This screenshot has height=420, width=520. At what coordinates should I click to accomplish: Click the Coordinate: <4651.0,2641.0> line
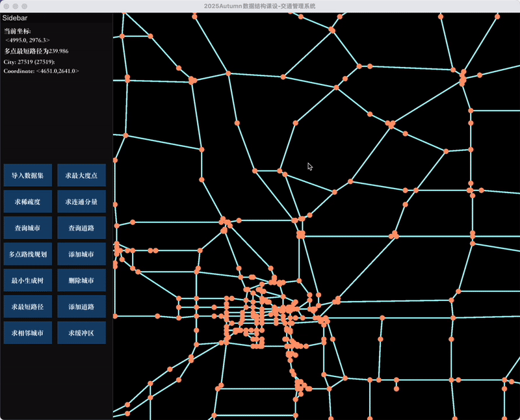(x=42, y=71)
